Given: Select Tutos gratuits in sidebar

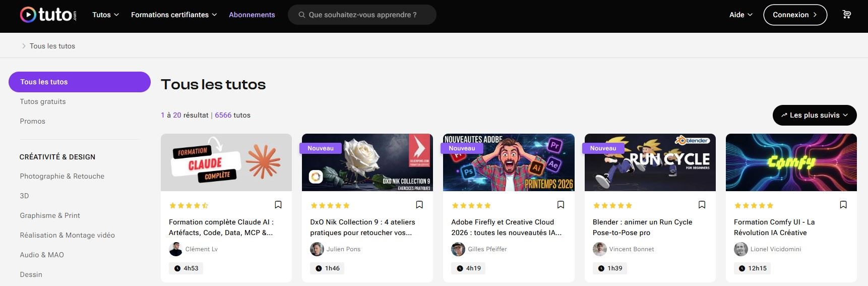Looking at the screenshot, I should pos(43,101).
